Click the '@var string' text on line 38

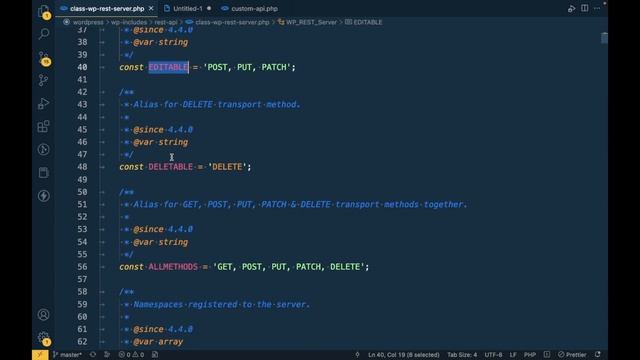160,42
